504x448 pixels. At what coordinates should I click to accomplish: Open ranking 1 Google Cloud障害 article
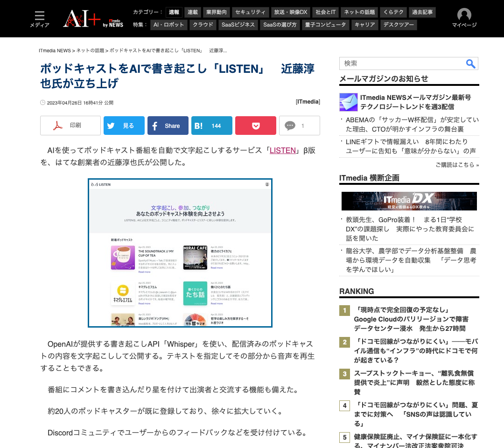coord(411,319)
